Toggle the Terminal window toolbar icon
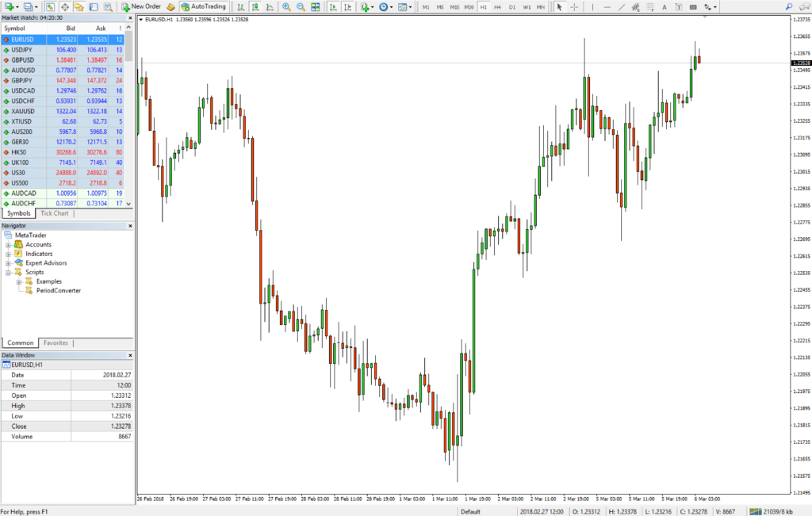Screen dimensions: 812x516 point(94,6)
